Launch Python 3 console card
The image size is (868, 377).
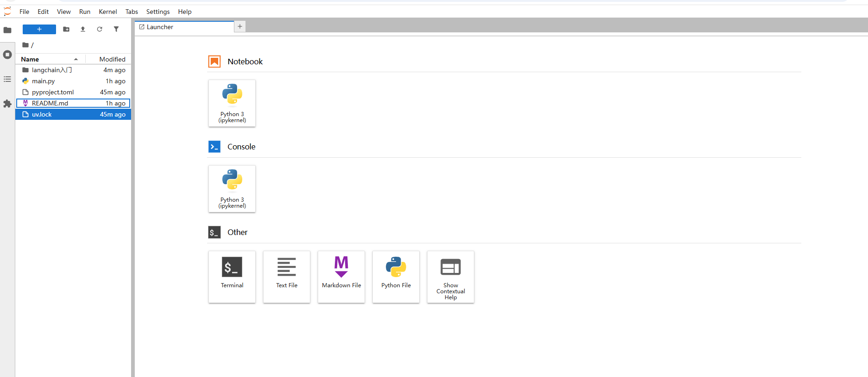click(232, 189)
